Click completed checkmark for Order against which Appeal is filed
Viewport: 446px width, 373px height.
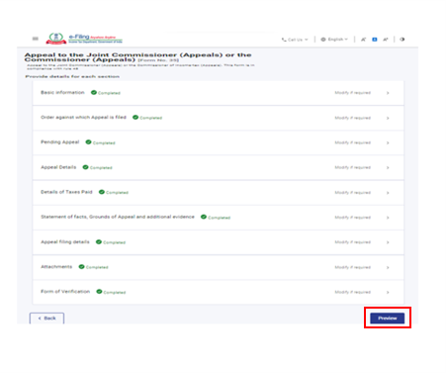coord(135,117)
